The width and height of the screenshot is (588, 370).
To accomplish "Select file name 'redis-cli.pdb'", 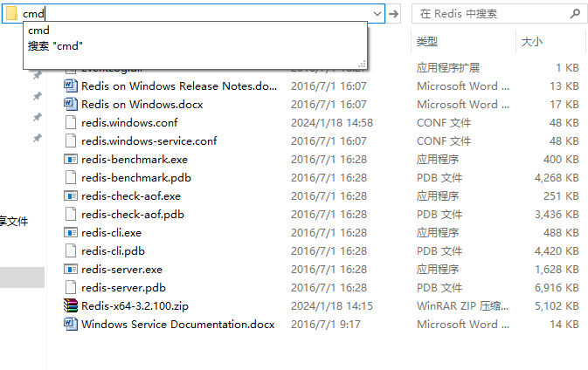I will [x=113, y=251].
